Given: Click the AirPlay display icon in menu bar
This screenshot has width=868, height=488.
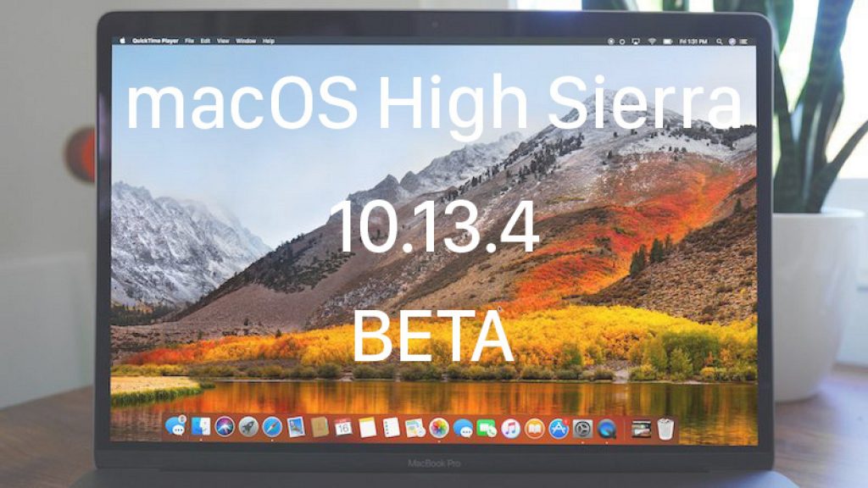Looking at the screenshot, I should point(636,42).
